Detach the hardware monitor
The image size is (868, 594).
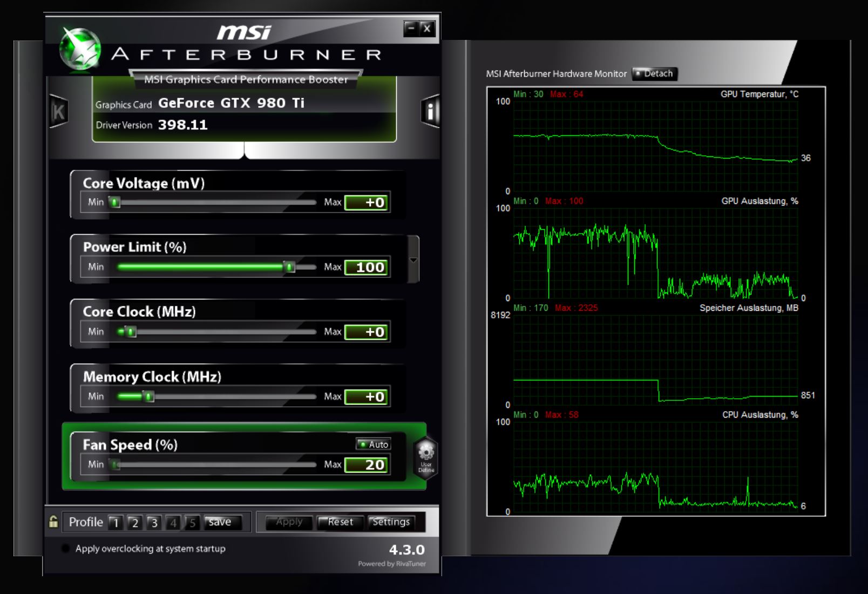[654, 73]
